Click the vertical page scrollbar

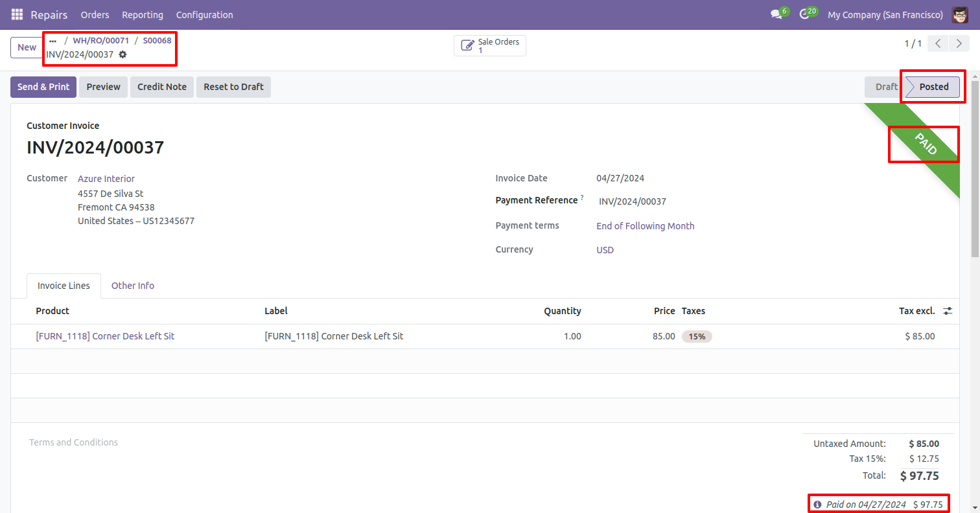(975, 168)
